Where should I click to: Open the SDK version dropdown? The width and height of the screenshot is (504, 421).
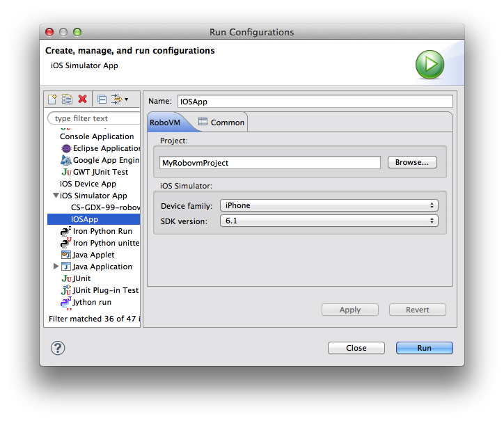click(329, 221)
